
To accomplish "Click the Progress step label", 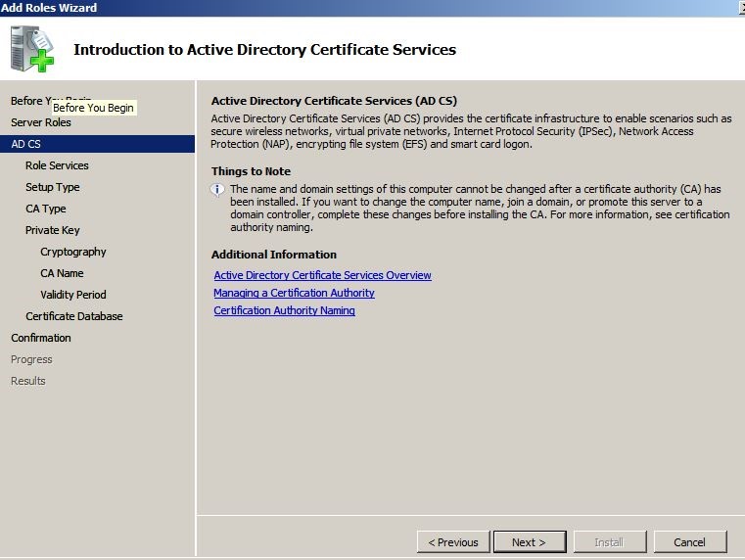I will [x=31, y=359].
